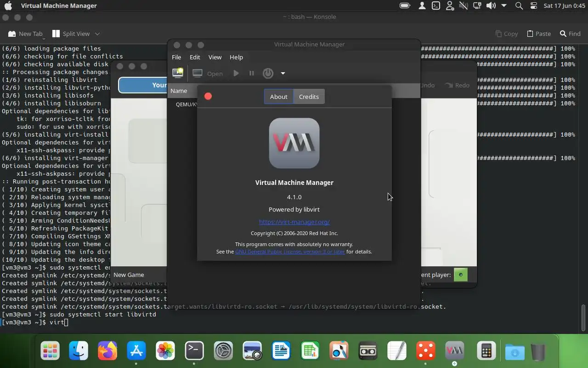This screenshot has height=368, width=588.
Task: Click the battery icon in menu bar
Action: (x=405, y=6)
